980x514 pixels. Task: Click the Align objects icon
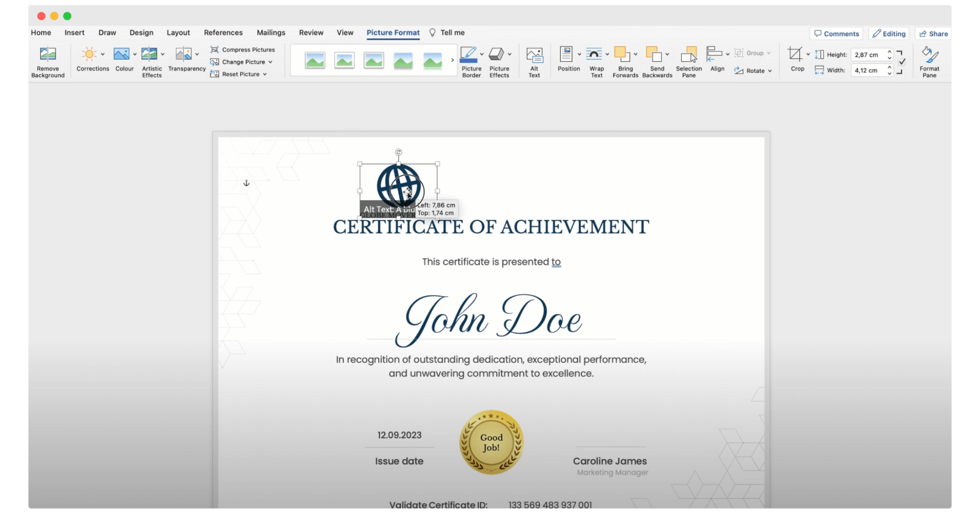pyautogui.click(x=714, y=54)
